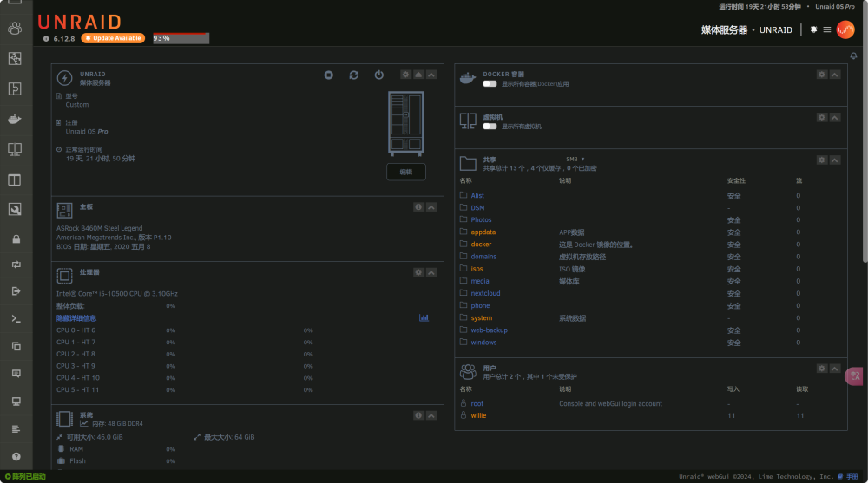The image size is (868, 483).
Task: Click the wrench tools icon in the sidebar
Action: (15, 209)
